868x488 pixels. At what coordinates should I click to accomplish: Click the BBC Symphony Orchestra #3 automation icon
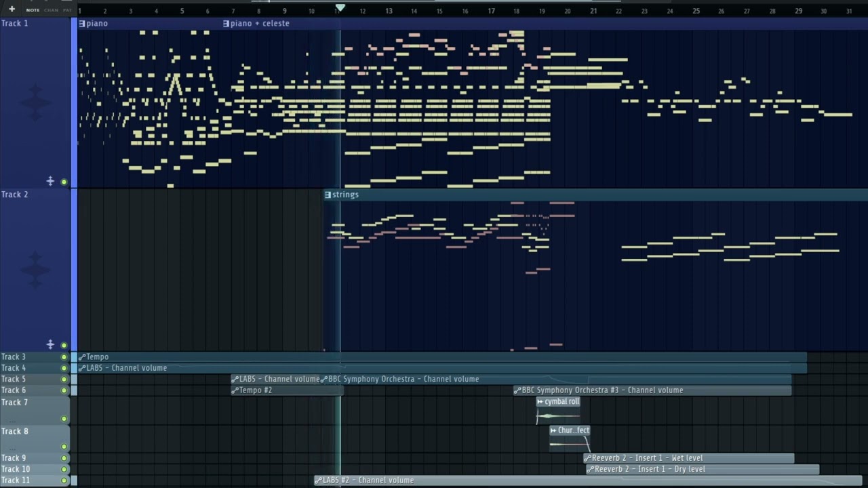click(x=517, y=390)
